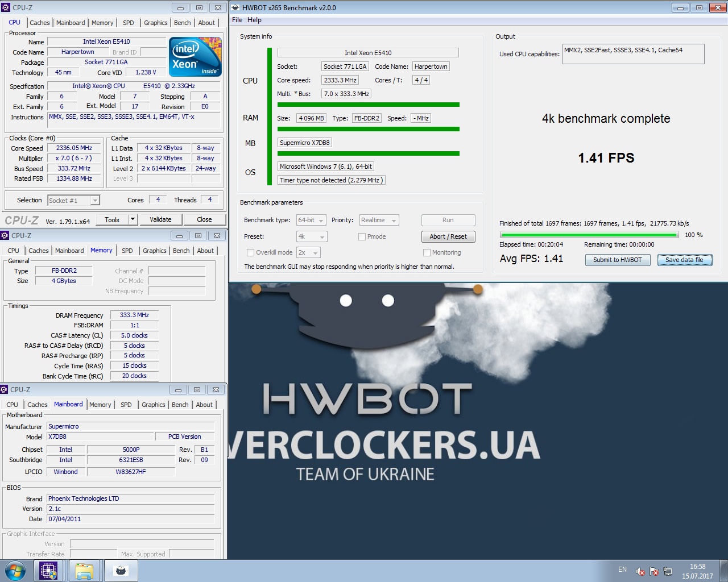Click 'Avg FPS: 1.41' text
The image size is (728, 582).
coord(531,259)
